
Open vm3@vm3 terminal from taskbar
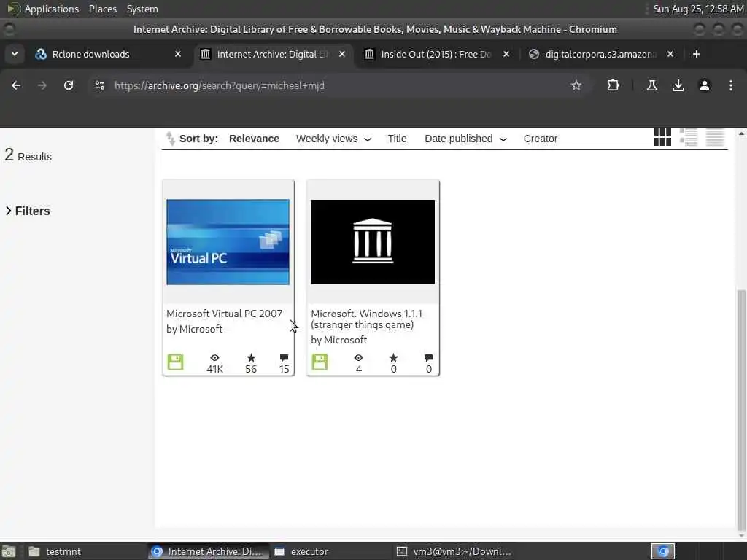(x=455, y=551)
